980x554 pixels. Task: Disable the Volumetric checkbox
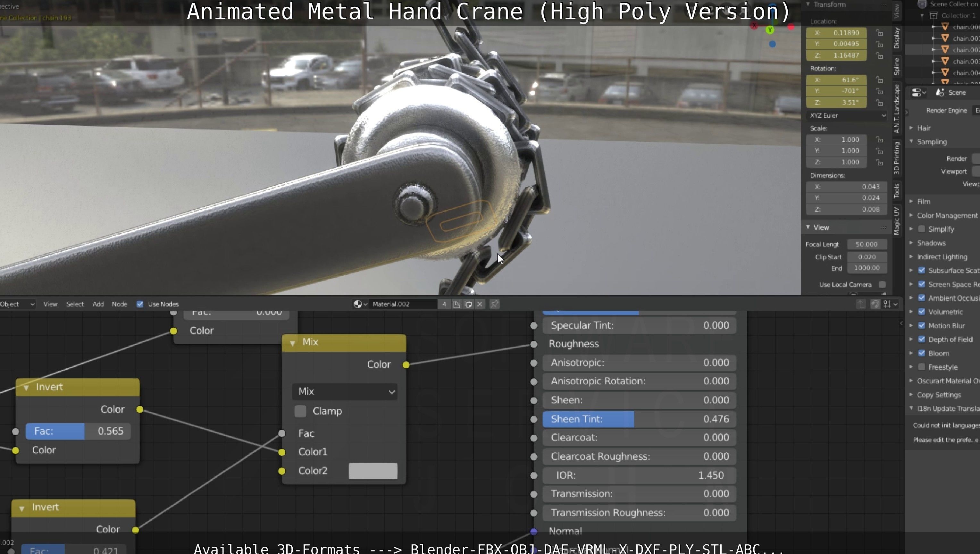[x=921, y=312]
